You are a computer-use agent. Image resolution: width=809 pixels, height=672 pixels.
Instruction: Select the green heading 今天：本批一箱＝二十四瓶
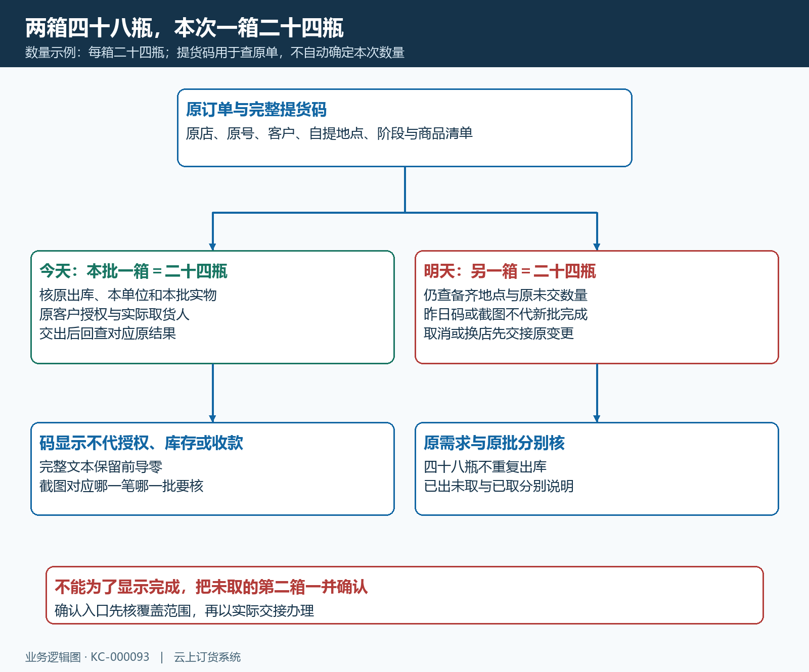click(x=133, y=271)
